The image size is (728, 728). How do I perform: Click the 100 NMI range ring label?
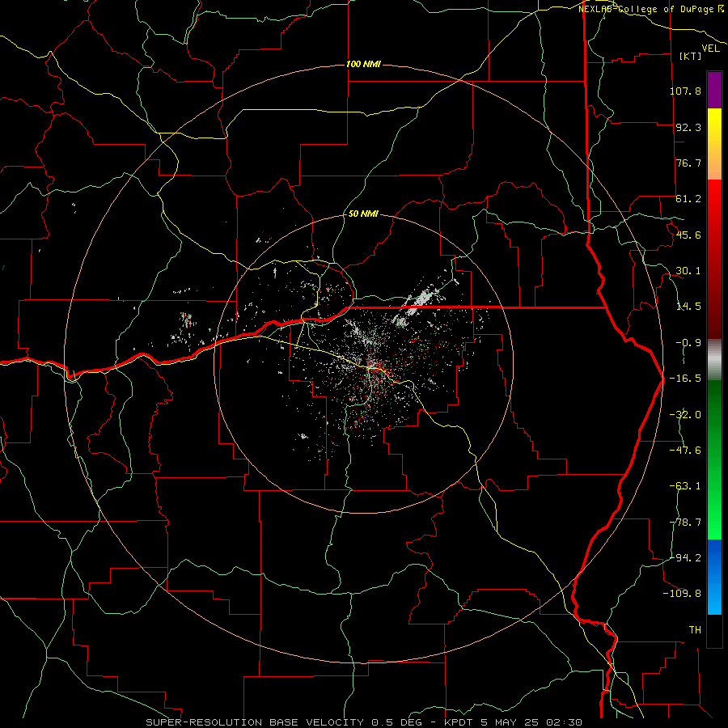point(363,64)
